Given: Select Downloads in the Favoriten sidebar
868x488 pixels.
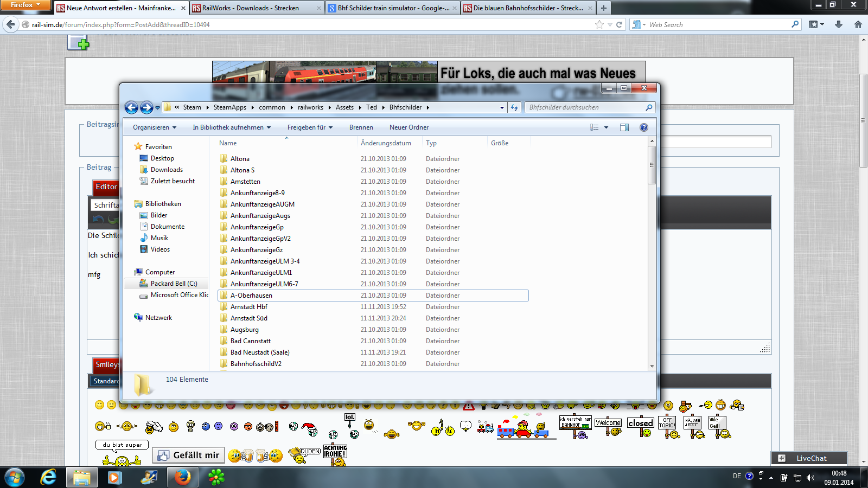Looking at the screenshot, I should tap(167, 170).
